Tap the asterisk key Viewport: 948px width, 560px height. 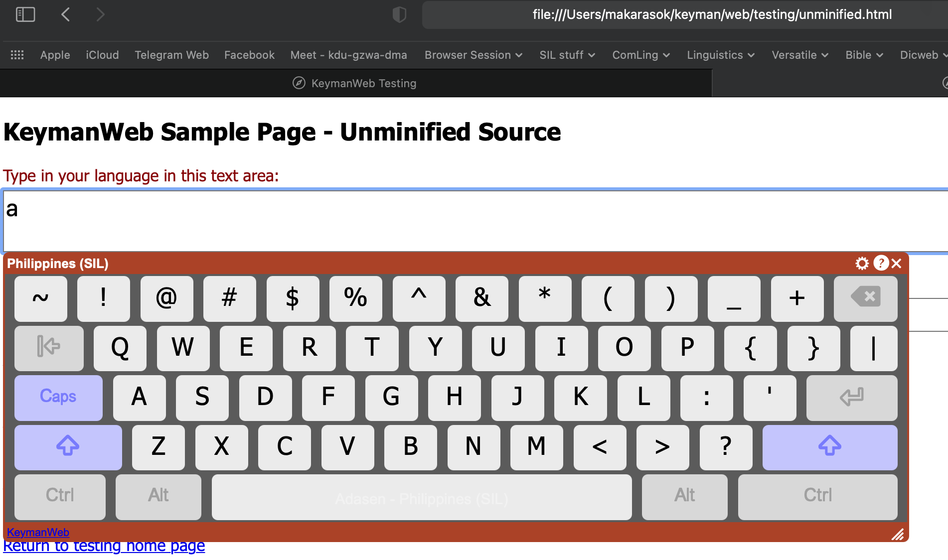pos(545,298)
